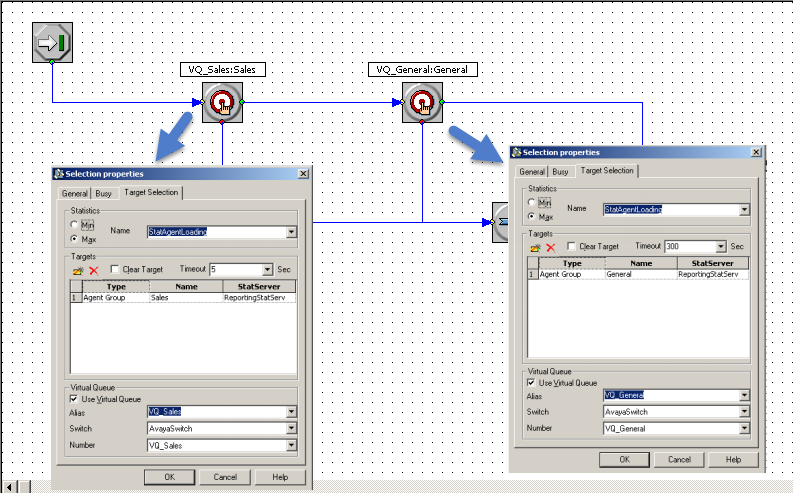Select the Max radio in Sales dialog
This screenshot has width=793, height=493.
coord(74,239)
